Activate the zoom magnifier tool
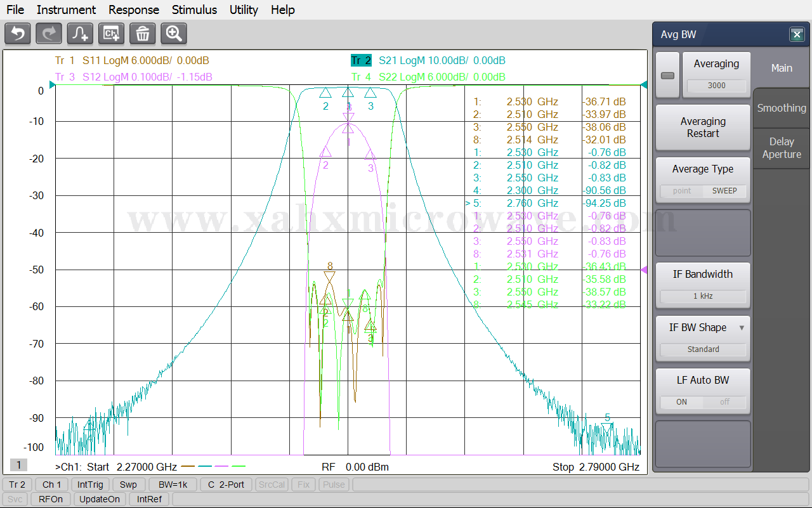Image resolution: width=812 pixels, height=508 pixels. (174, 34)
